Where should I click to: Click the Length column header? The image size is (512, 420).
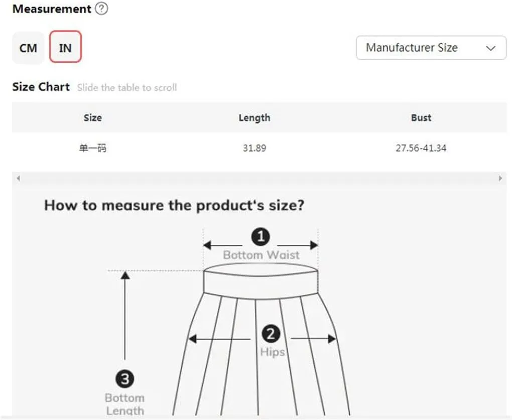(254, 117)
